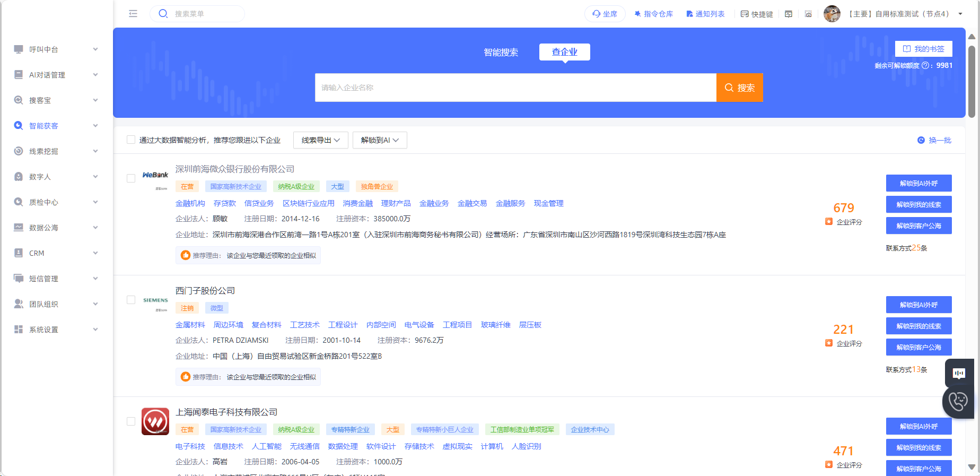Open the 数据公海 menu item

(x=56, y=228)
